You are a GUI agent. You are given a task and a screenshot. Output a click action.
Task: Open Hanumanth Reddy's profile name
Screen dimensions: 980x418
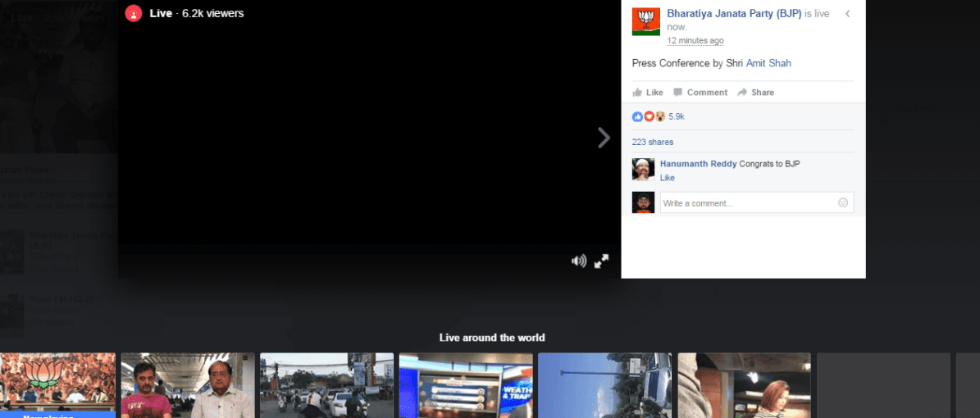(698, 164)
